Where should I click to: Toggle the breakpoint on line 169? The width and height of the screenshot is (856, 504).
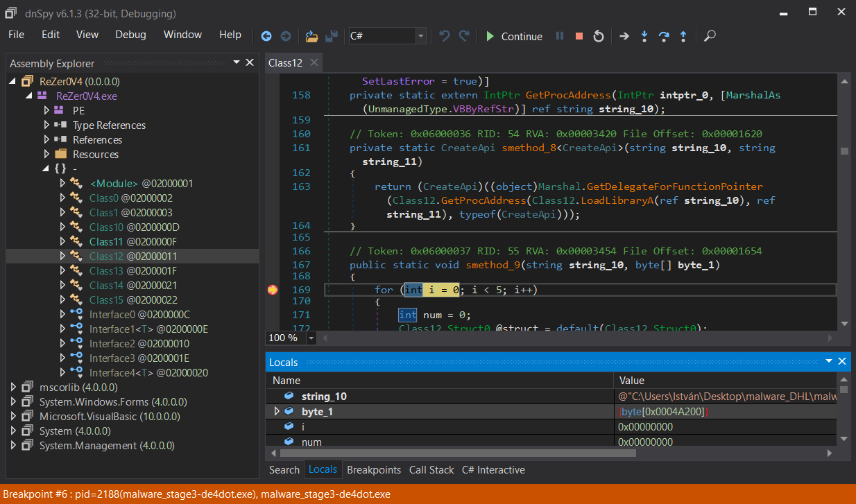273,290
